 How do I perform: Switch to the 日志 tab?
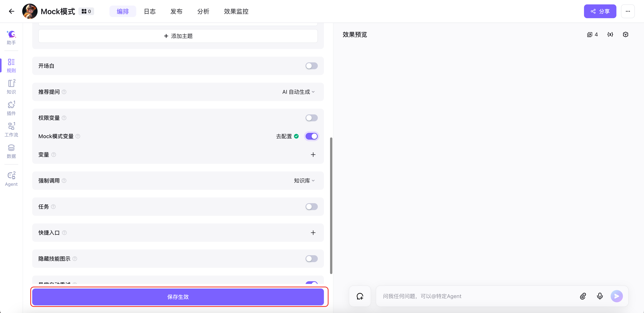tap(149, 11)
